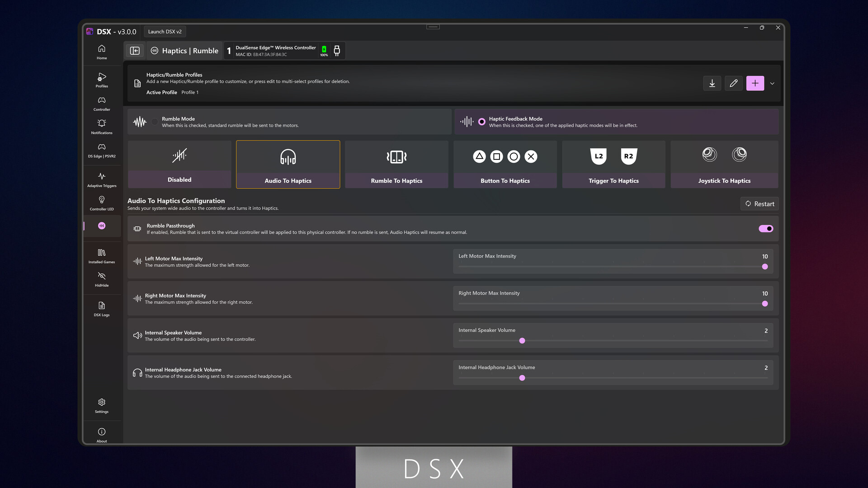Select the Trigger To Haptics mode

click(x=613, y=164)
